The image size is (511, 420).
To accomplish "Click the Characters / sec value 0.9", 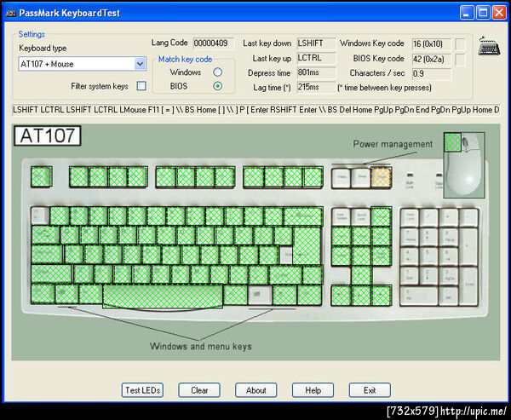I will [x=432, y=74].
